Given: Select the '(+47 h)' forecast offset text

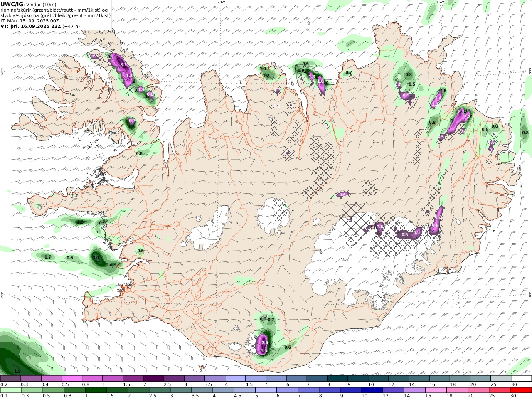Looking at the screenshot, I should point(71,26).
